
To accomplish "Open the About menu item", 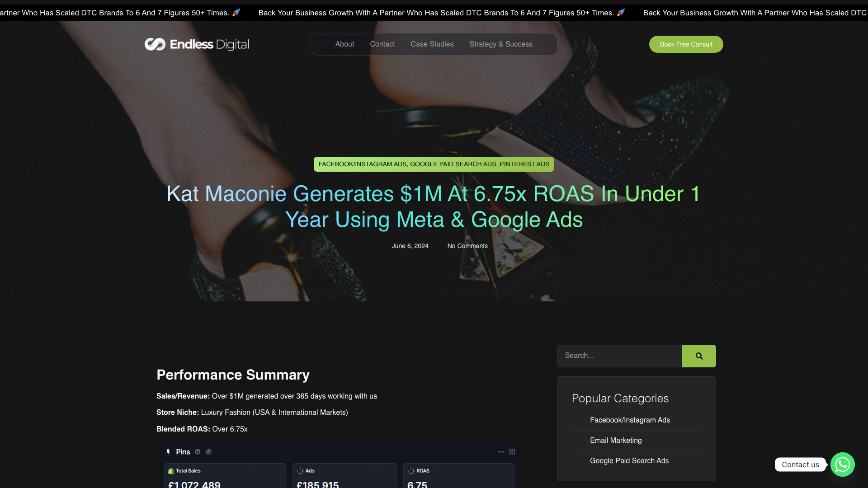I will coord(344,44).
